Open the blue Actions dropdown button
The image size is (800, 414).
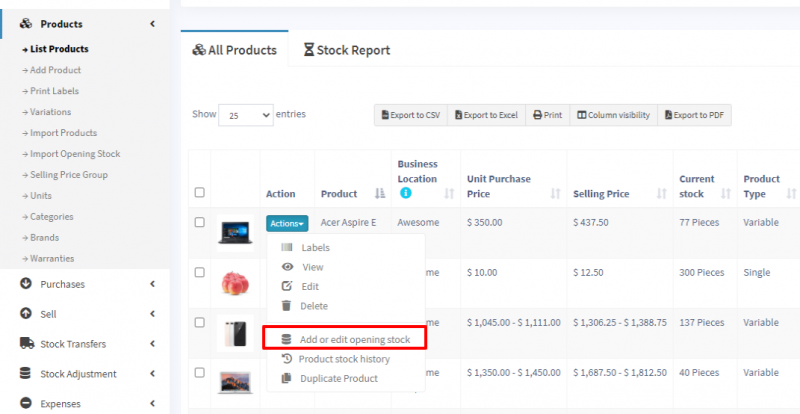[287, 224]
